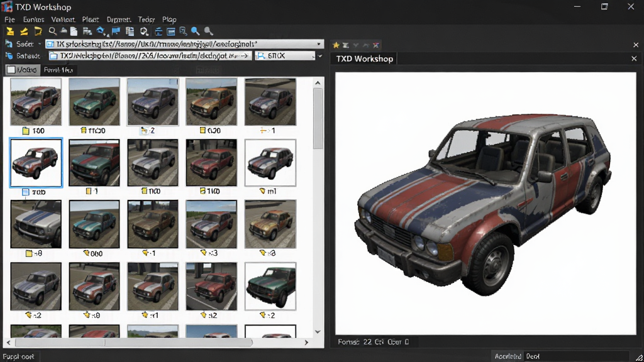Select the highlighted thumbnail labeled '700'
Image resolution: width=644 pixels, height=362 pixels.
pyautogui.click(x=36, y=163)
